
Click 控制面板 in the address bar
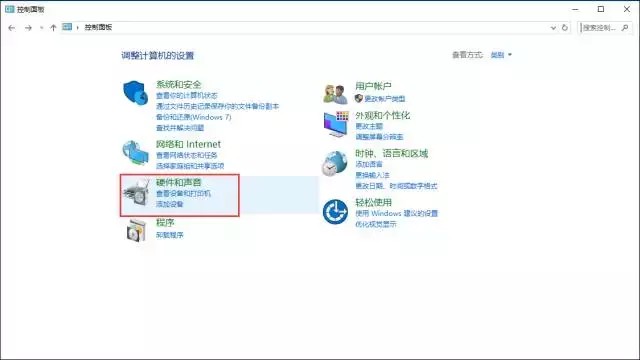98,27
